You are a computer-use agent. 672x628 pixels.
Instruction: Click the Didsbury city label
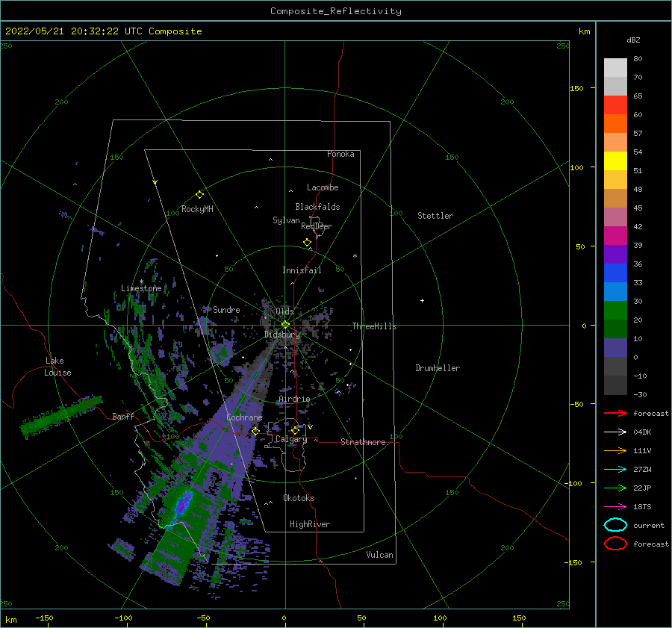(282, 335)
